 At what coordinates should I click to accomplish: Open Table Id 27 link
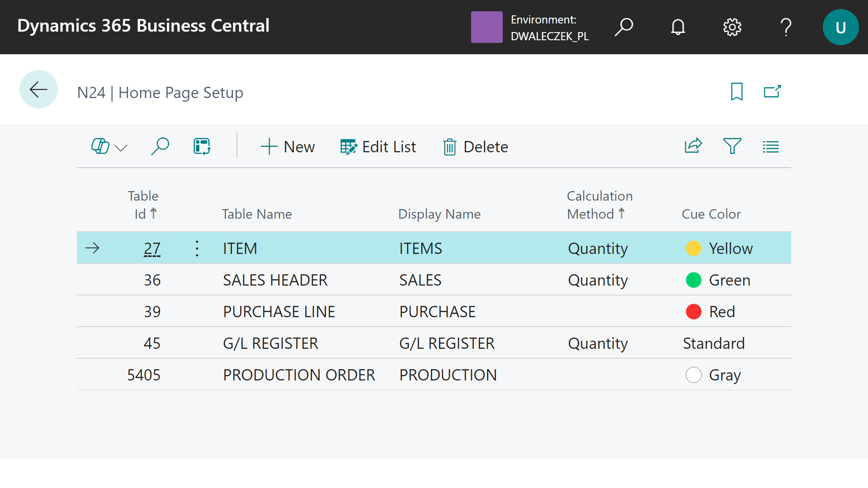point(152,248)
